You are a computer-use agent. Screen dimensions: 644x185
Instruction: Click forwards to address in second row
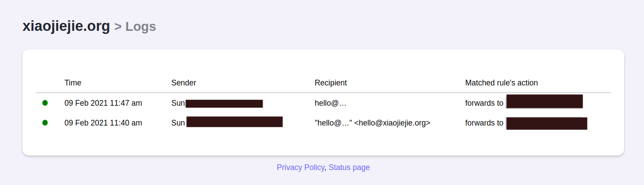547,123
